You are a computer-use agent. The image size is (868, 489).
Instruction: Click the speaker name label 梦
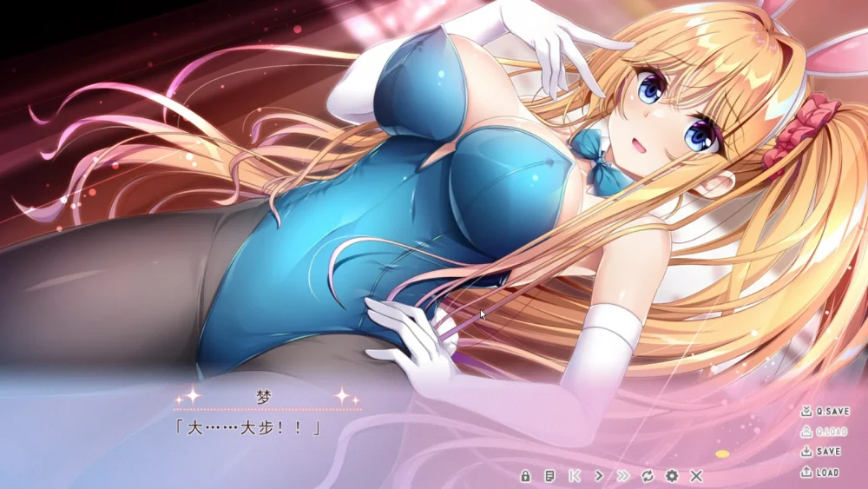pyautogui.click(x=265, y=397)
